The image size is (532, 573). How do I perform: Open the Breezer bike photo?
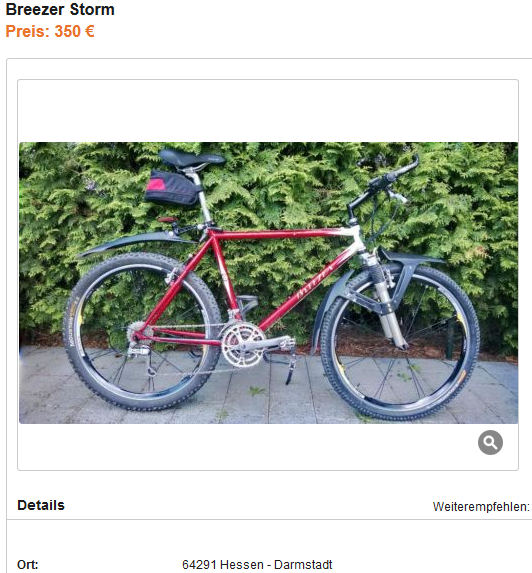(x=268, y=282)
